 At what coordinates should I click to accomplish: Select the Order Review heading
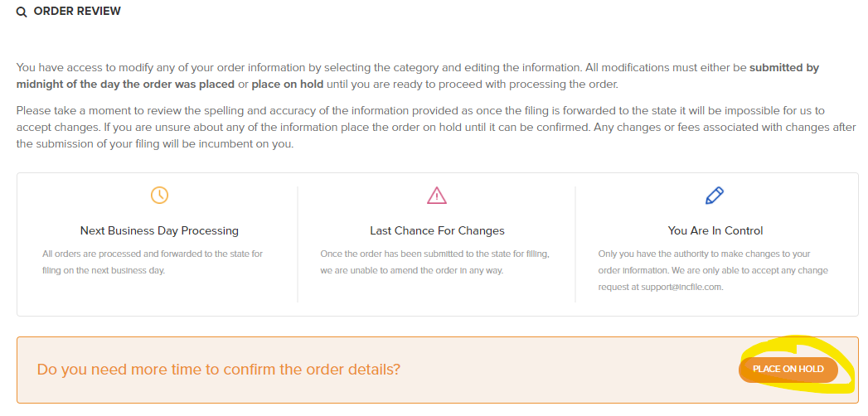[77, 12]
